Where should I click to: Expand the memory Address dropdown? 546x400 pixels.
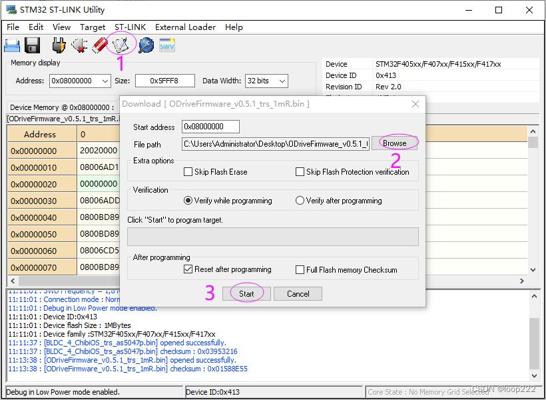(106, 81)
